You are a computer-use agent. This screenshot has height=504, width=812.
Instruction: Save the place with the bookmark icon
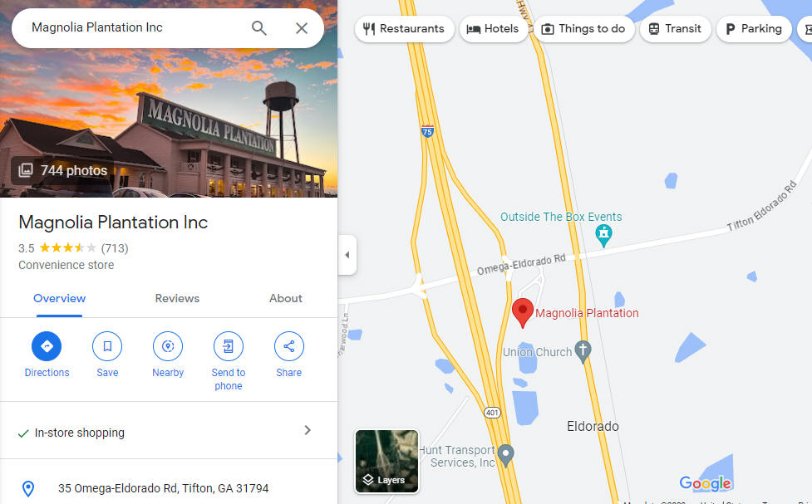[x=107, y=346]
